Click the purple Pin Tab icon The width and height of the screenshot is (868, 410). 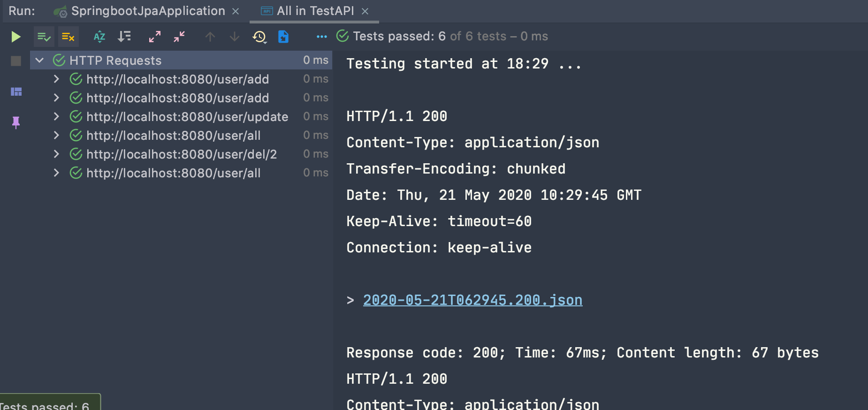tap(16, 122)
